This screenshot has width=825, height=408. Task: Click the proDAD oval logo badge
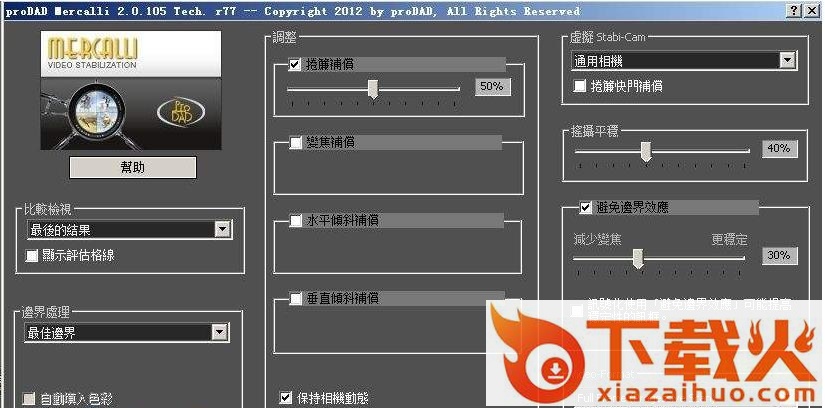tap(179, 109)
